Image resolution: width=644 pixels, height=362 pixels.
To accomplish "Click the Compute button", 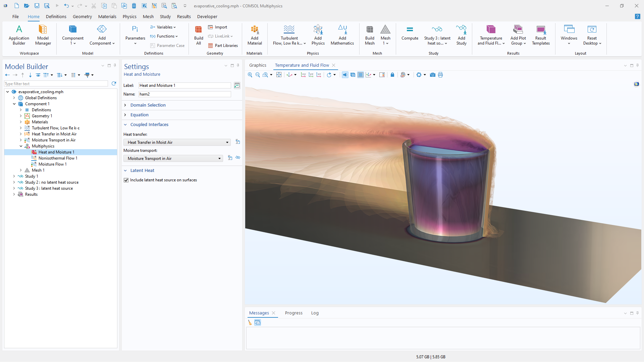I will click(410, 34).
